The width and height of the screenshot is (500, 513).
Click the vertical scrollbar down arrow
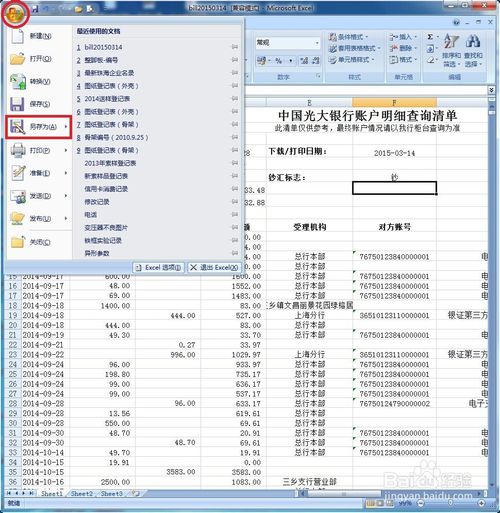pyautogui.click(x=492, y=485)
